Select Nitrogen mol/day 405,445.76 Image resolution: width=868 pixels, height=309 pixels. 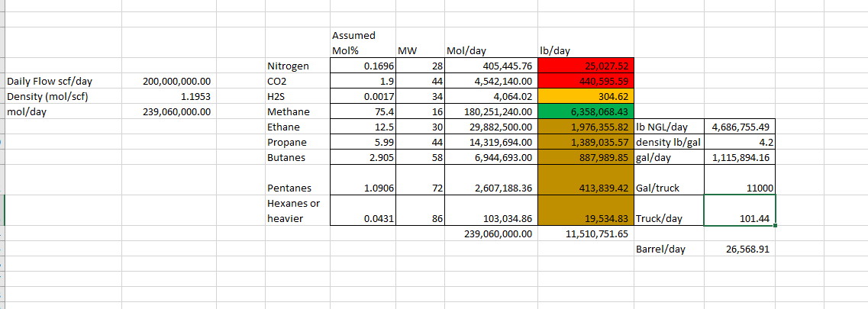(x=491, y=66)
